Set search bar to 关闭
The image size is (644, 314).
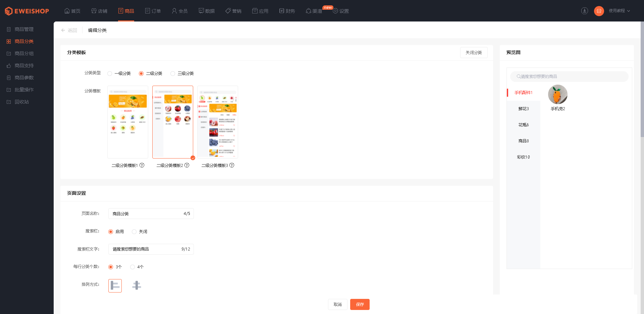(x=140, y=232)
